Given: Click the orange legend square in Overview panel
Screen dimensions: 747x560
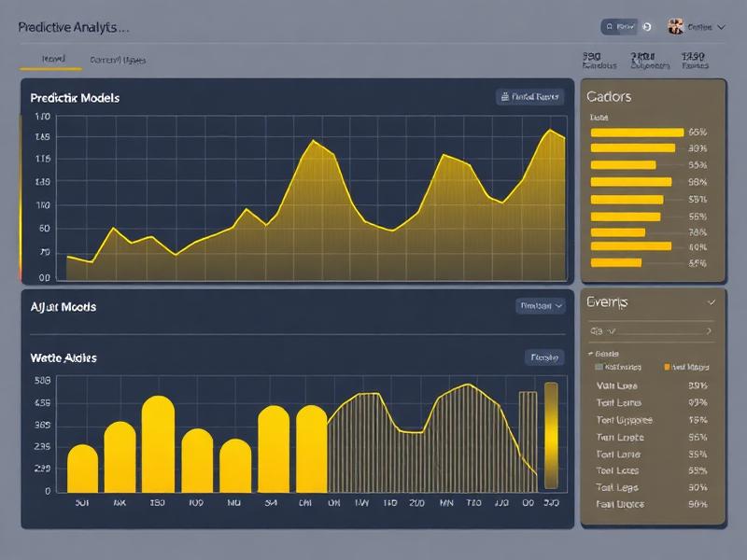Looking at the screenshot, I should click(x=666, y=368).
